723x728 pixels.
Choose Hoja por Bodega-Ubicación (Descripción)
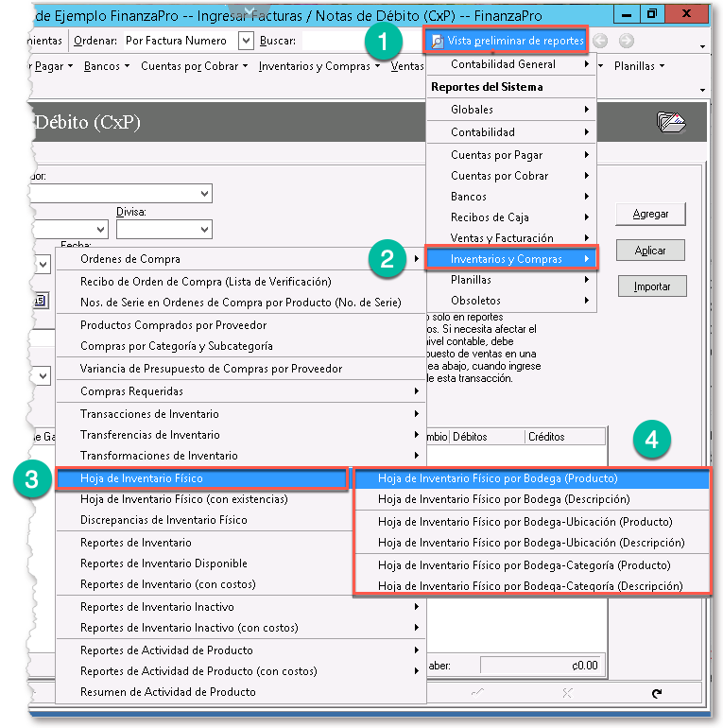point(532,544)
